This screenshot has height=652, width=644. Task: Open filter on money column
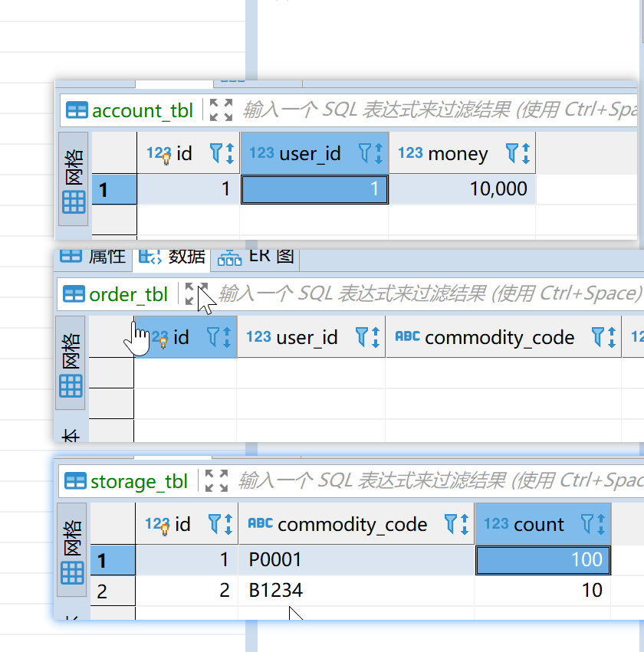click(x=511, y=153)
